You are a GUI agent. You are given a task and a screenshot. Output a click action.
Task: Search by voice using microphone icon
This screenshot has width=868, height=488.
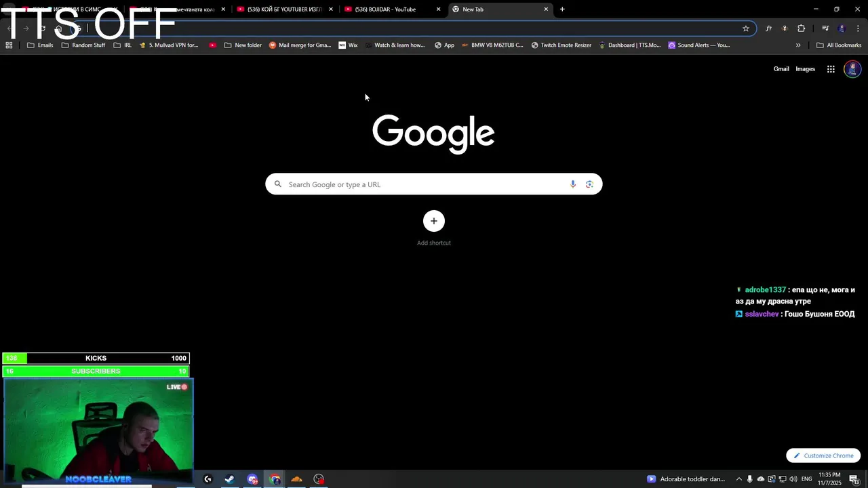pyautogui.click(x=573, y=184)
